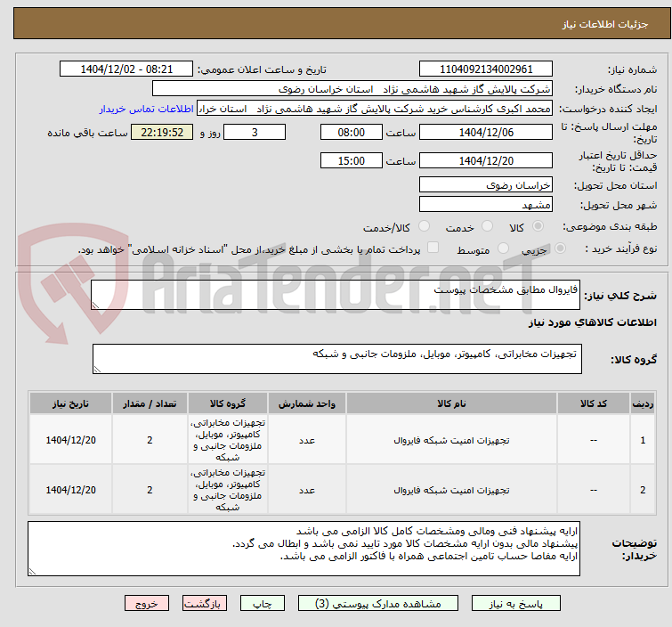This screenshot has height=627, width=672.
Task: Click the نام کالا column header
Action: (x=451, y=403)
